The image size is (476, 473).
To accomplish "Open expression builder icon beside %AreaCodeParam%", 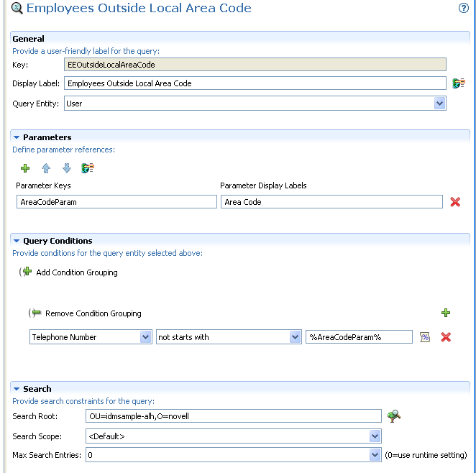I will pyautogui.click(x=425, y=337).
